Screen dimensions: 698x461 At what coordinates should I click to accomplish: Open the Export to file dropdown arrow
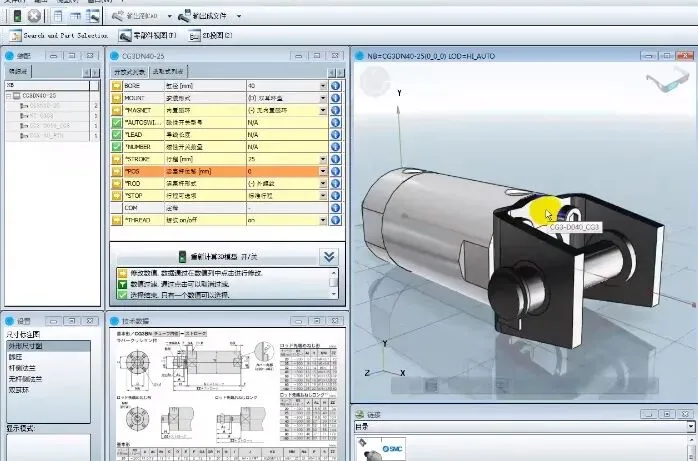pyautogui.click(x=239, y=16)
